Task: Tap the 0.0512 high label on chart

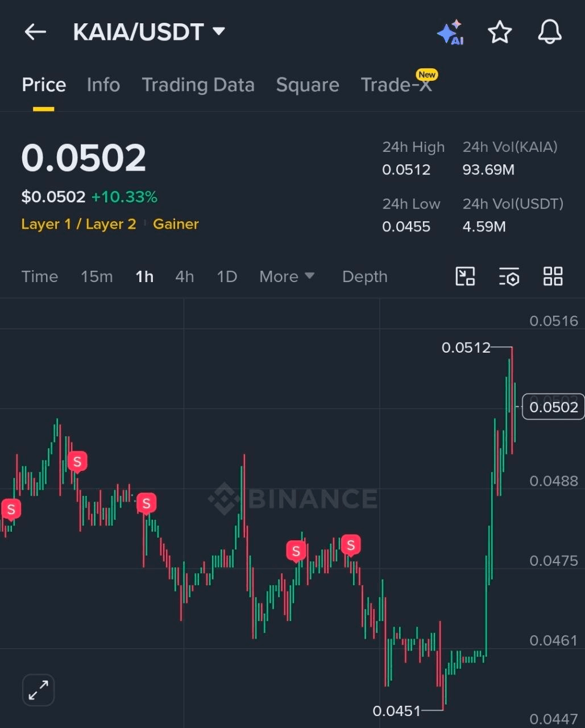Action: coord(466,348)
